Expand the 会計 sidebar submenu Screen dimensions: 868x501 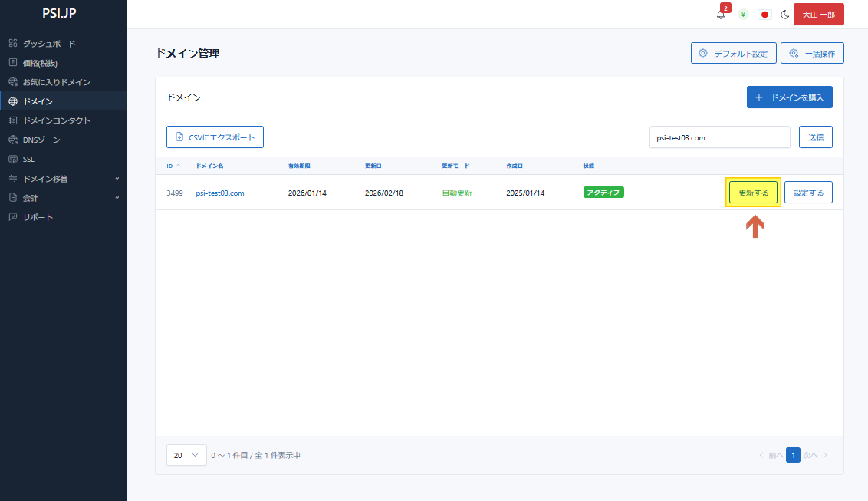63,198
